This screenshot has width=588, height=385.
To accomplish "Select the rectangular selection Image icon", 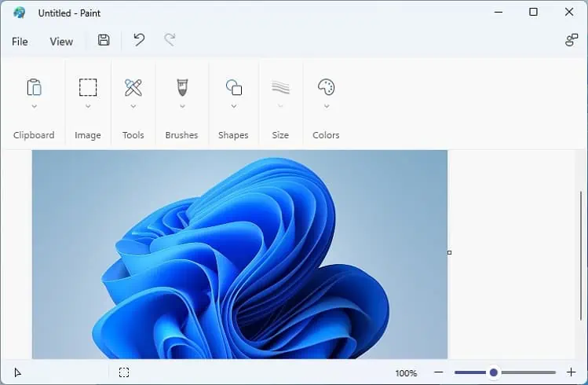I will point(88,87).
